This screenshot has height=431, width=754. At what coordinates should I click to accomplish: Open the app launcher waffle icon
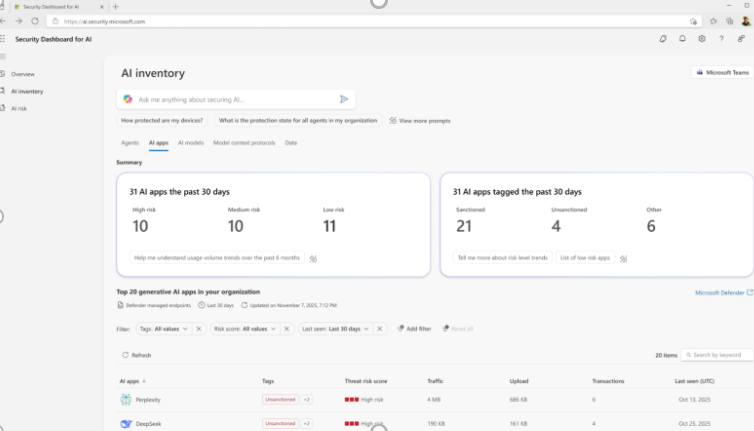click(x=2, y=39)
